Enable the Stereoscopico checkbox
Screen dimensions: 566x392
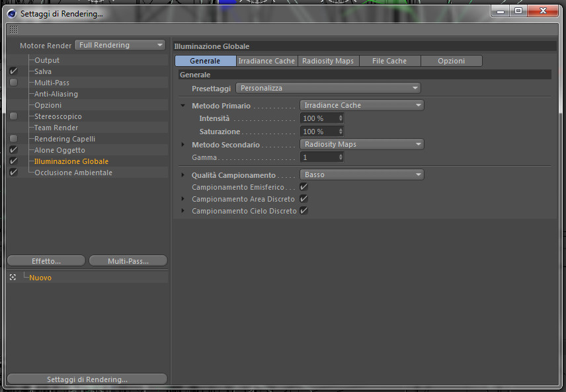[x=13, y=116]
